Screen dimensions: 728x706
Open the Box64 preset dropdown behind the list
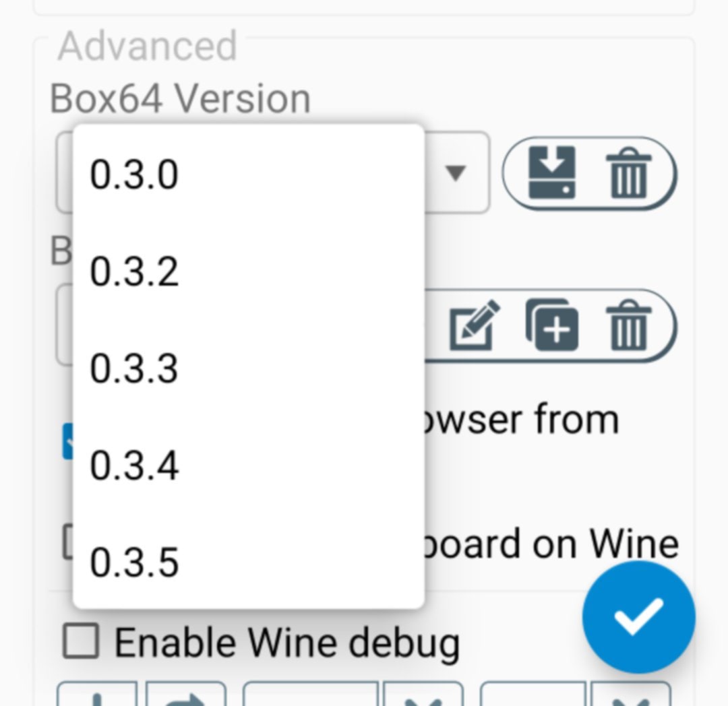64,325
